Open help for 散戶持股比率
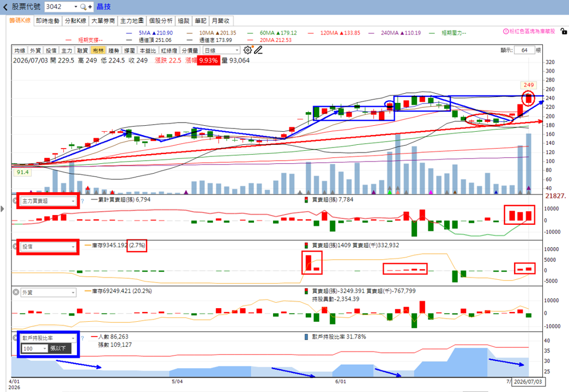The image size is (569, 392). click(x=82, y=338)
